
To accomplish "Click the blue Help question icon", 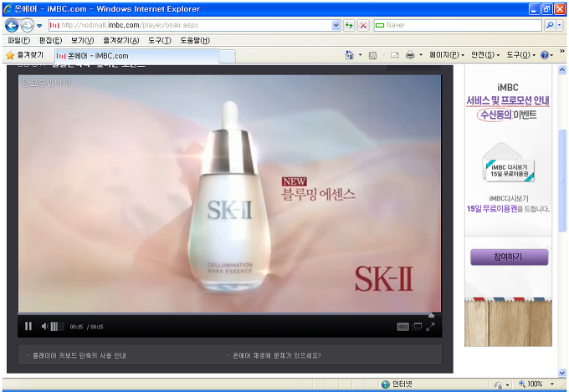I will 545,55.
